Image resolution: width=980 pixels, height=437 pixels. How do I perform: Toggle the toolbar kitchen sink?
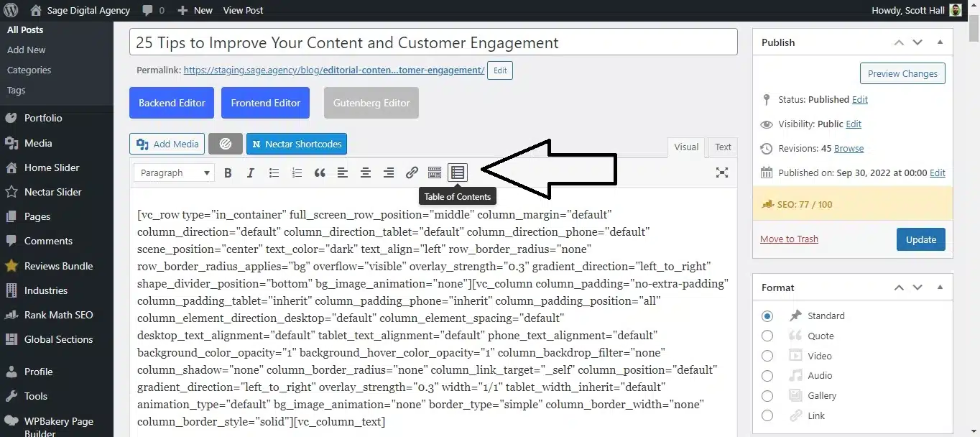435,172
